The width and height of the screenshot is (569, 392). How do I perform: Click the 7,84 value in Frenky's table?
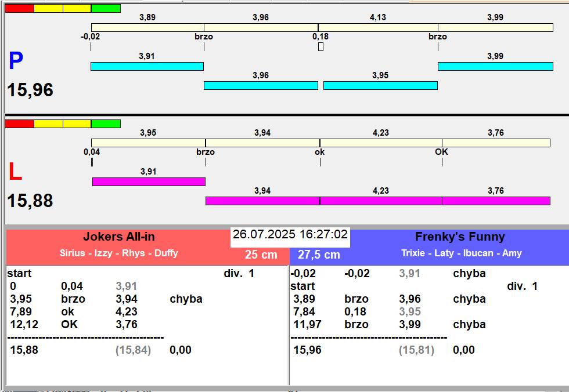coord(304,311)
